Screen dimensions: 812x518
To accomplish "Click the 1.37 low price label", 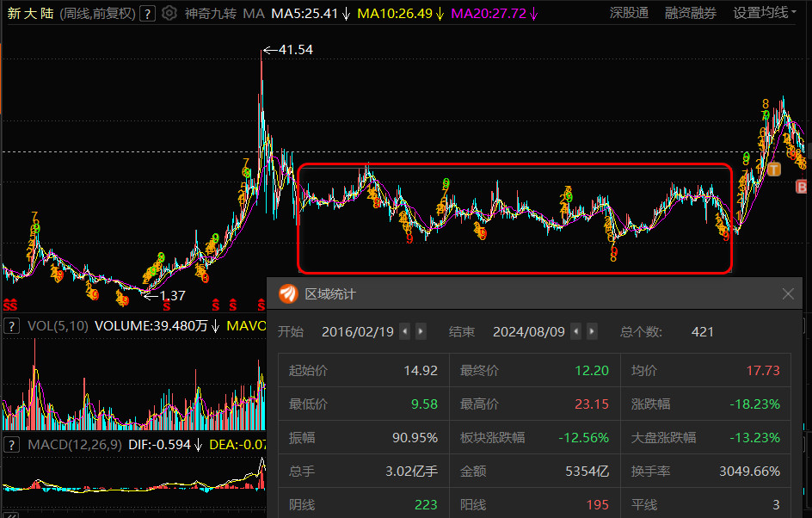I will pos(172,296).
